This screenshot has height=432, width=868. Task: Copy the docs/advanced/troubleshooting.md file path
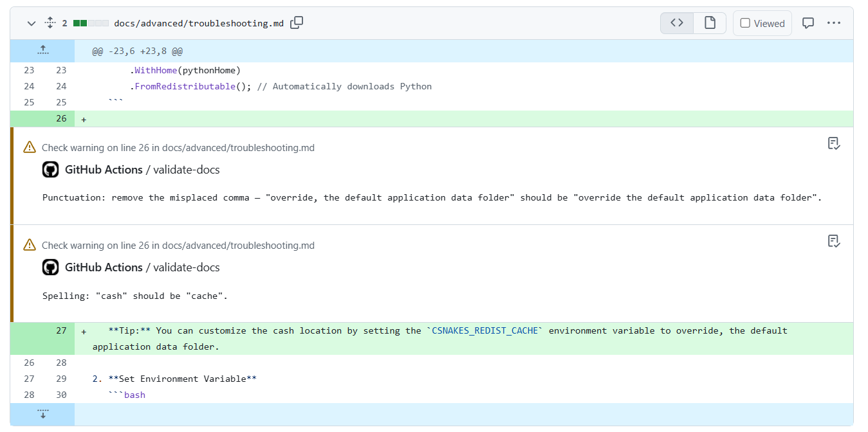click(x=297, y=23)
